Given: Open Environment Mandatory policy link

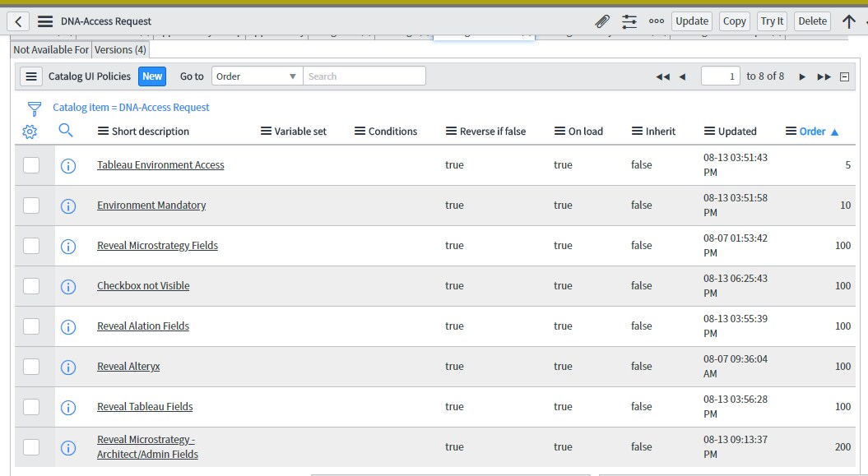Looking at the screenshot, I should click(x=151, y=205).
